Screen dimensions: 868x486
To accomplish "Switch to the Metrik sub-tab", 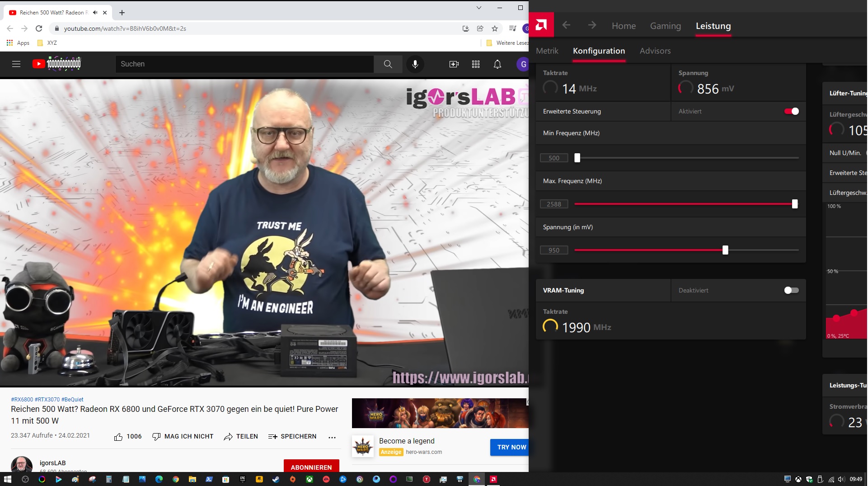I will click(547, 51).
